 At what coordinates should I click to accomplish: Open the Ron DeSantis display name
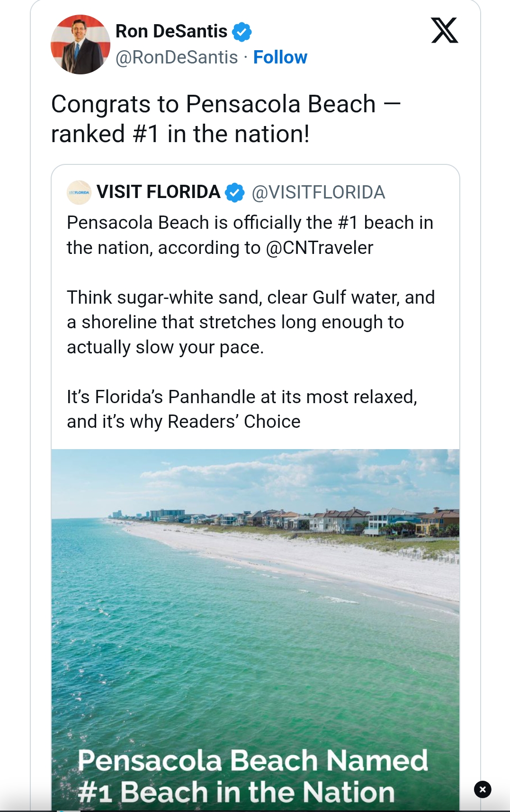171,31
